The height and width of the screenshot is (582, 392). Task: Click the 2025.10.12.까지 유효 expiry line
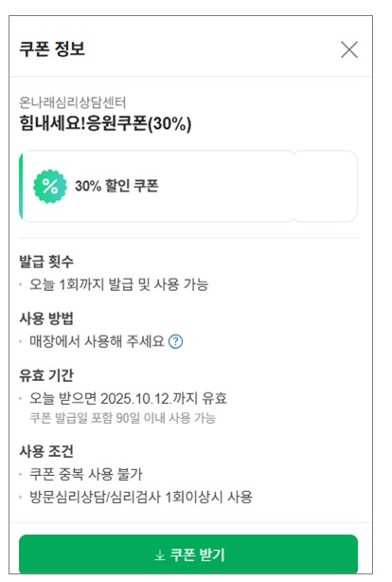pyautogui.click(x=128, y=399)
